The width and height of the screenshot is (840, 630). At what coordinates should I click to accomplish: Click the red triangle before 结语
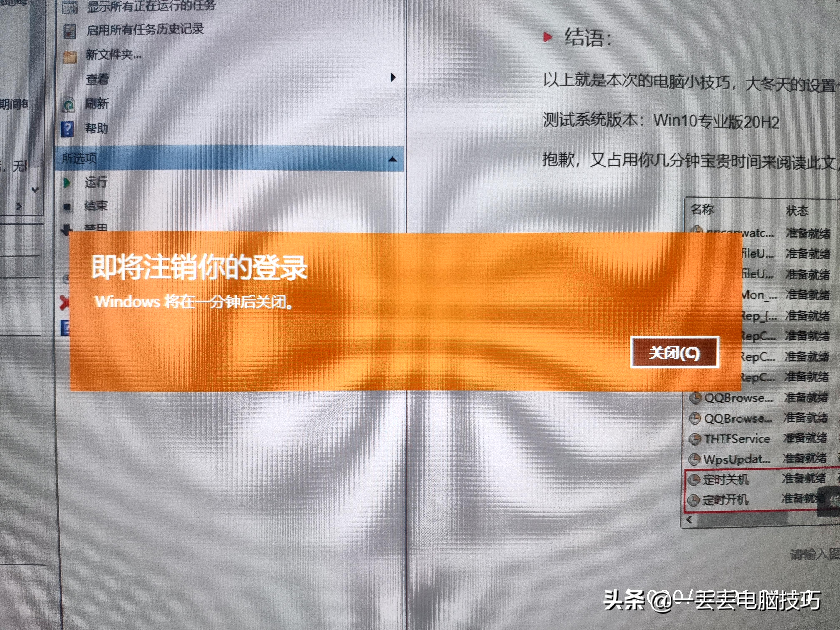click(x=547, y=37)
